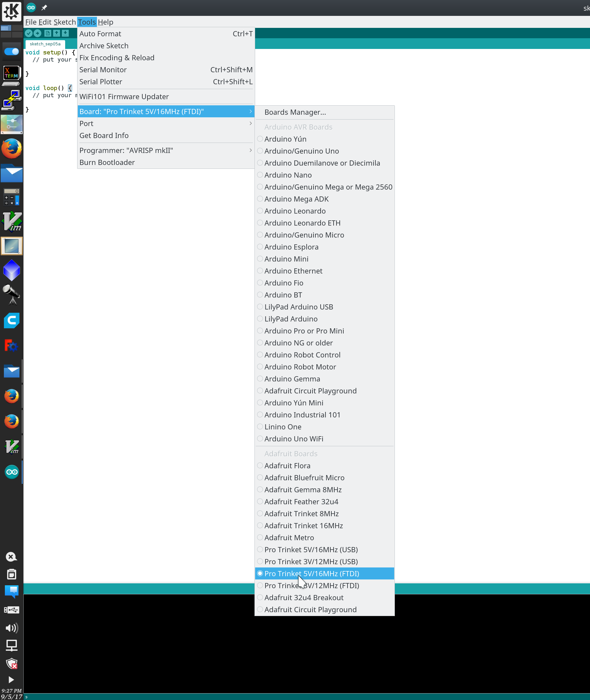Screen dimensions: 590x700
Task: Open the Help menu
Action: (105, 22)
